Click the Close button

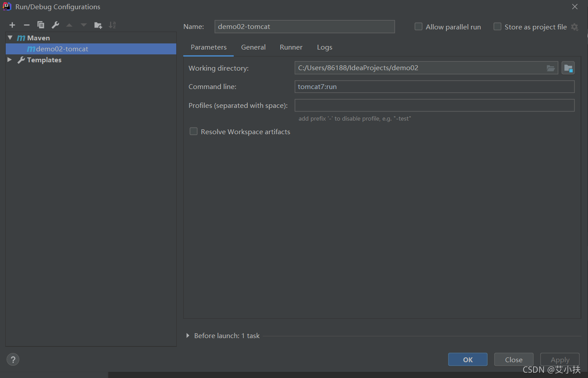[514, 360]
